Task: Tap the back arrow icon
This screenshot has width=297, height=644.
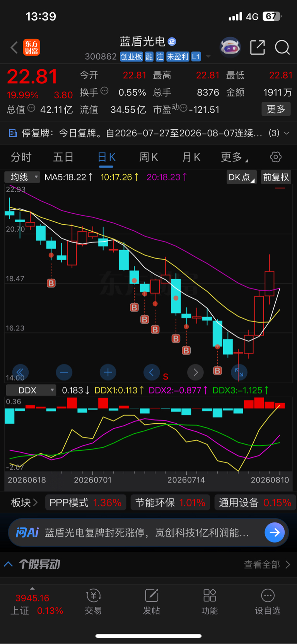Action: coord(14,48)
